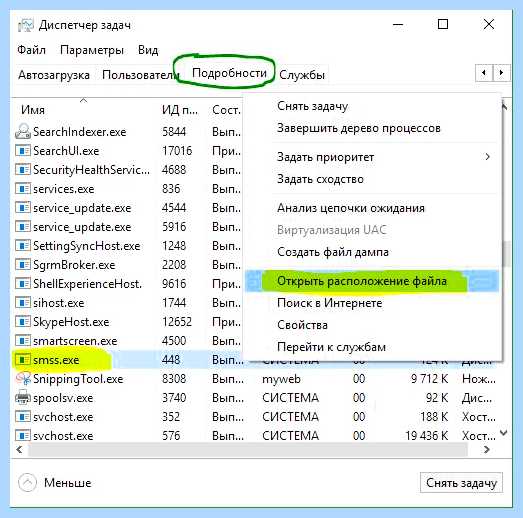The height and width of the screenshot is (518, 523).
Task: Click the horizontal scrollbar right arrow
Action: click(487, 450)
